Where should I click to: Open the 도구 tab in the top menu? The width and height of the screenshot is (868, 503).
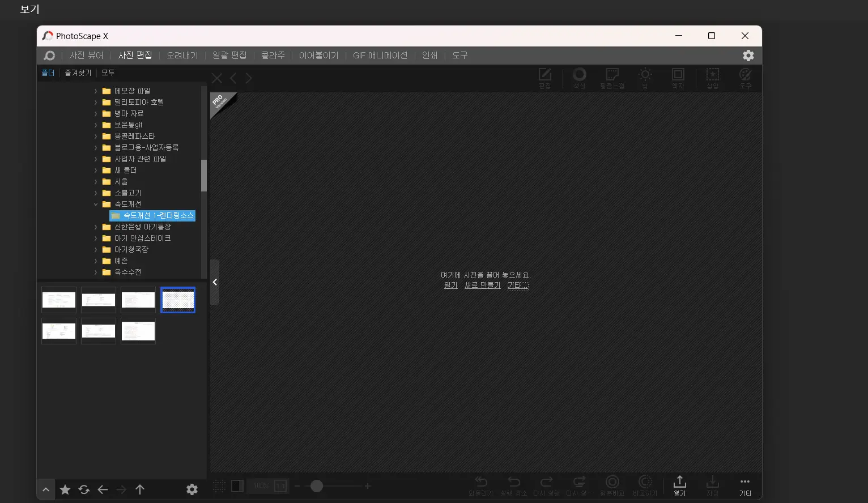460,56
